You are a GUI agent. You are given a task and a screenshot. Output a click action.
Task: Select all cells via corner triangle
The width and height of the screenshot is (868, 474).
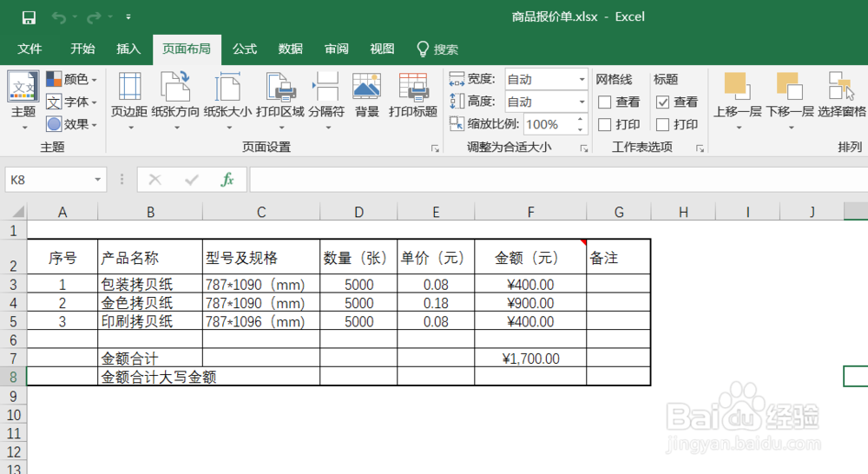19,212
